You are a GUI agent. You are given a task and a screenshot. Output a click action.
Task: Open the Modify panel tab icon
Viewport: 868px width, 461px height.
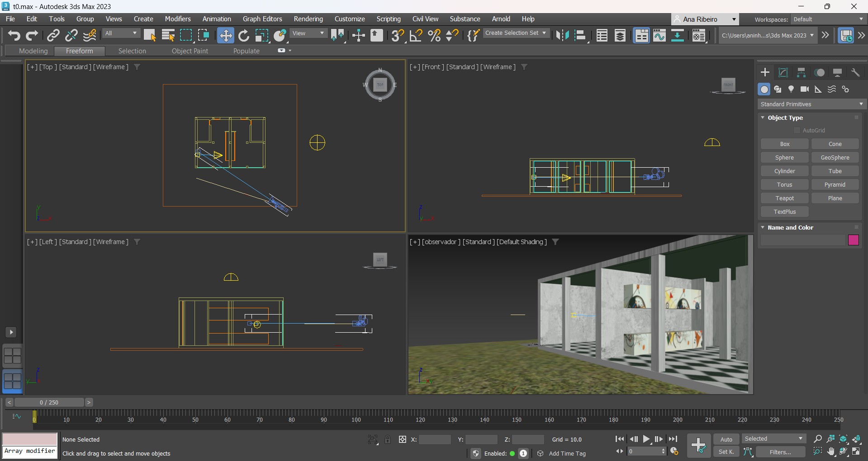pyautogui.click(x=783, y=73)
